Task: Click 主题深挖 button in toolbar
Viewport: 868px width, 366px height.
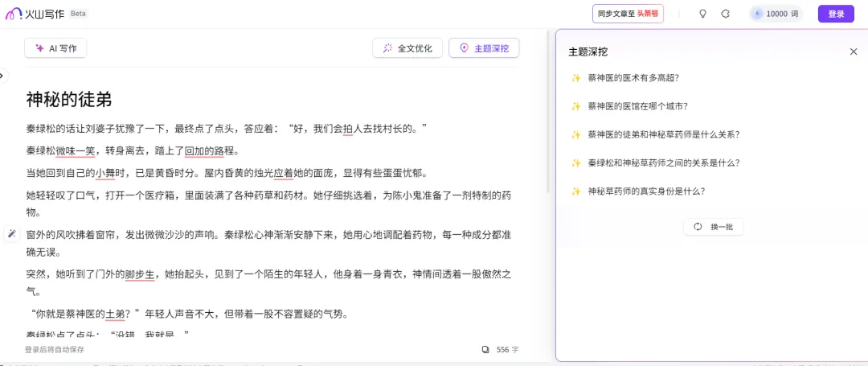Action: tap(484, 48)
